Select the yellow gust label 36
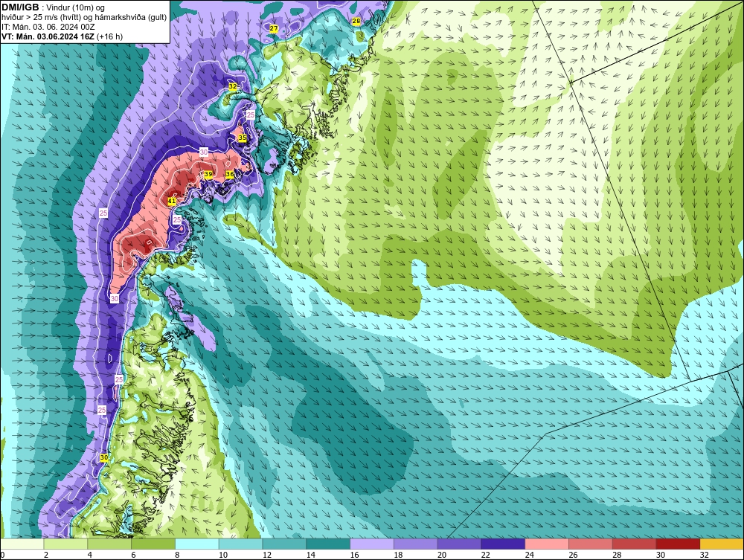 click(x=230, y=175)
